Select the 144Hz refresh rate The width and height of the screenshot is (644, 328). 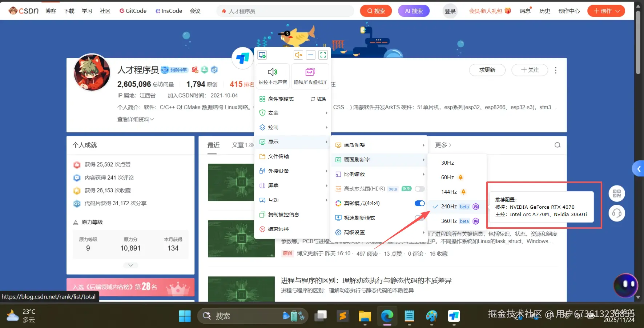tap(457, 192)
